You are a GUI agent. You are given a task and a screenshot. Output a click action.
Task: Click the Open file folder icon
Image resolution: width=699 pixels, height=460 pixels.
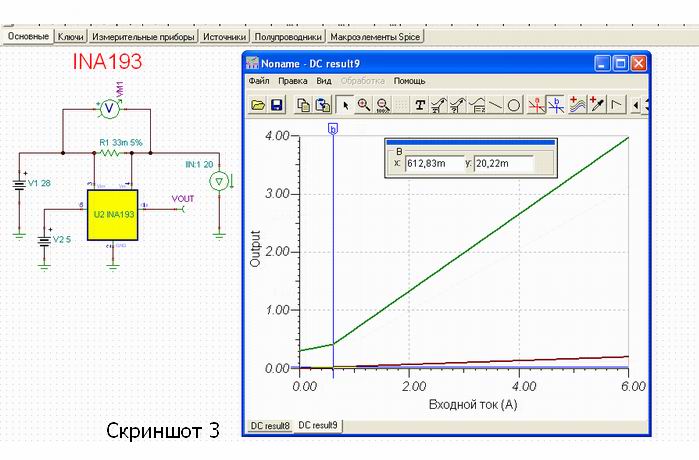coord(258,105)
